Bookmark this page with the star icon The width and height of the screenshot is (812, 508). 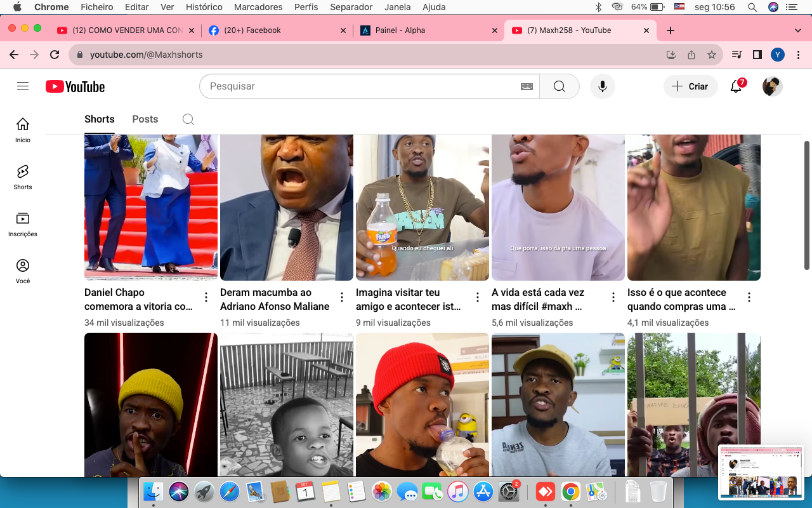(712, 55)
